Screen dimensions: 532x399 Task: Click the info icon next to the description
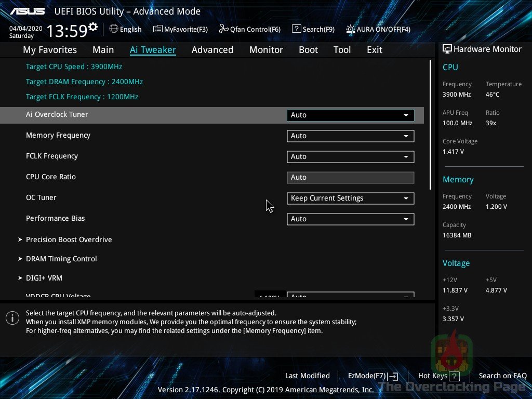click(12, 317)
